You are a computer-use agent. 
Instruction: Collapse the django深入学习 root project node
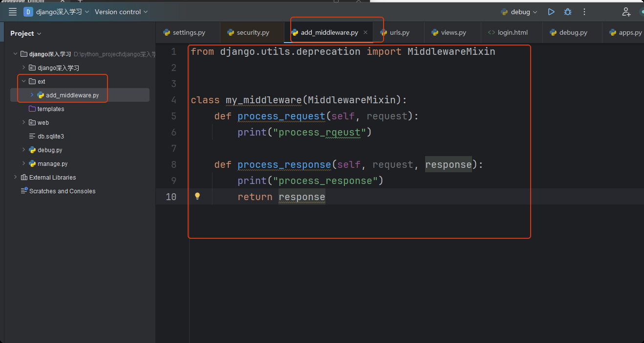15,54
